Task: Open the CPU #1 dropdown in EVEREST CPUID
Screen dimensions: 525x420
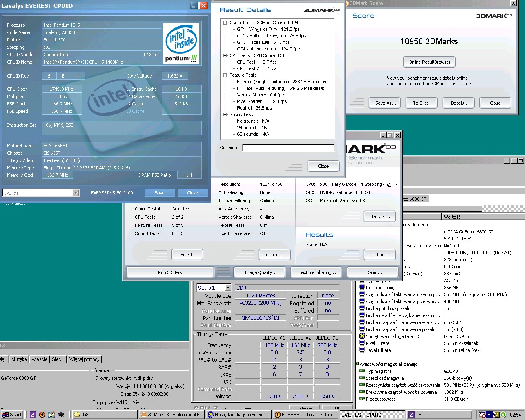Action: [x=75, y=193]
